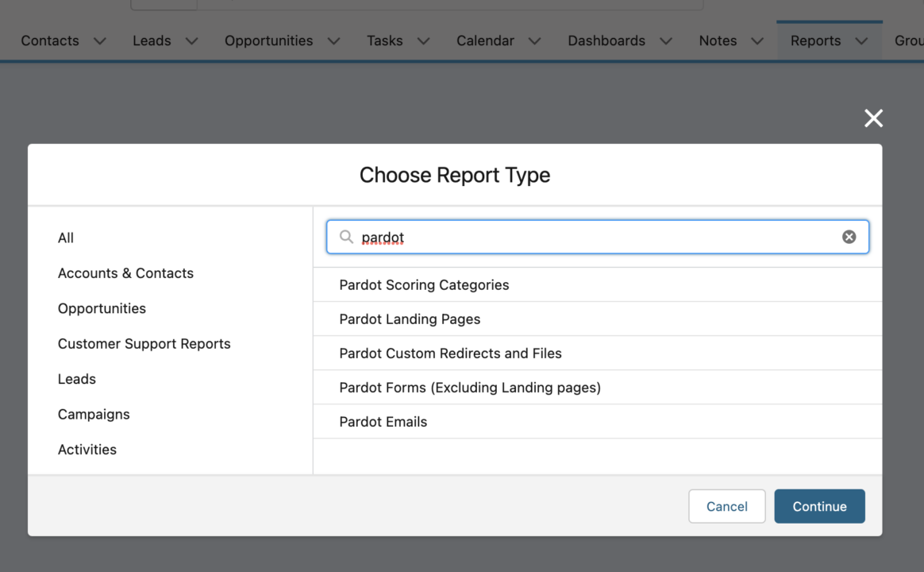
Task: Open the Leads navigation dropdown
Action: click(191, 41)
